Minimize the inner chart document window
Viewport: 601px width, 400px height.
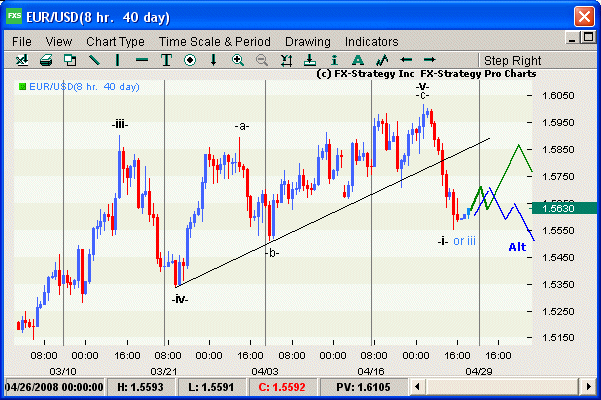(x=572, y=38)
